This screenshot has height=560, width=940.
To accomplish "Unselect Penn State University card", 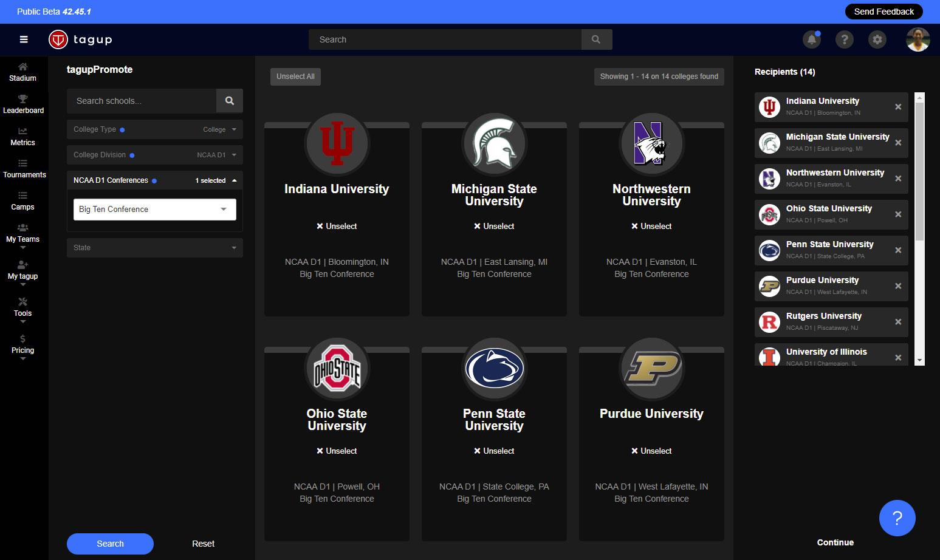I will (x=494, y=451).
